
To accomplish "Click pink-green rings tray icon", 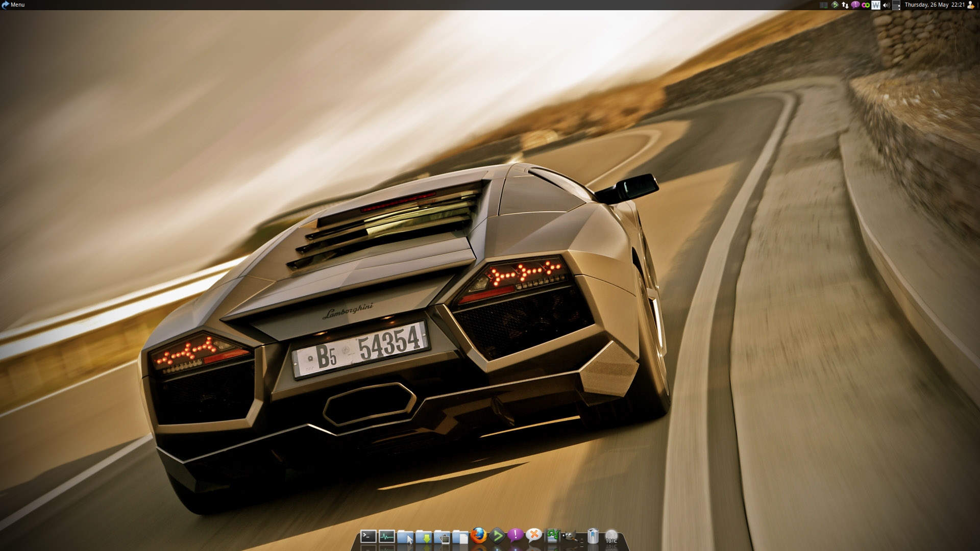I will pos(866,5).
